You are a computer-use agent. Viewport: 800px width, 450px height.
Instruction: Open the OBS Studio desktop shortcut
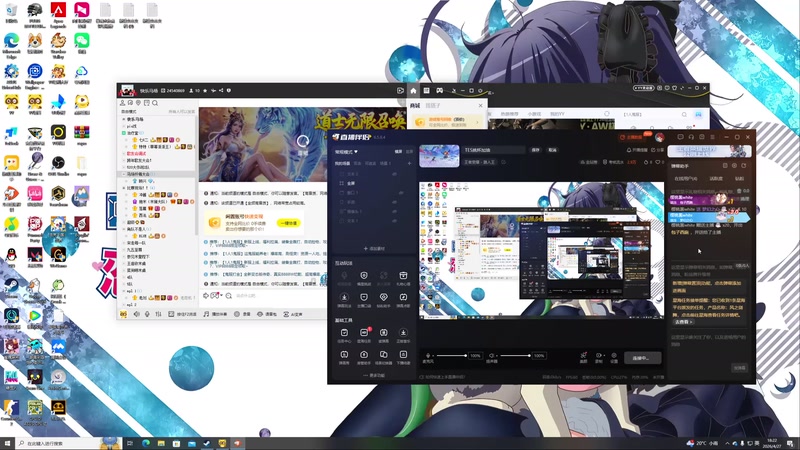pyautogui.click(x=58, y=166)
